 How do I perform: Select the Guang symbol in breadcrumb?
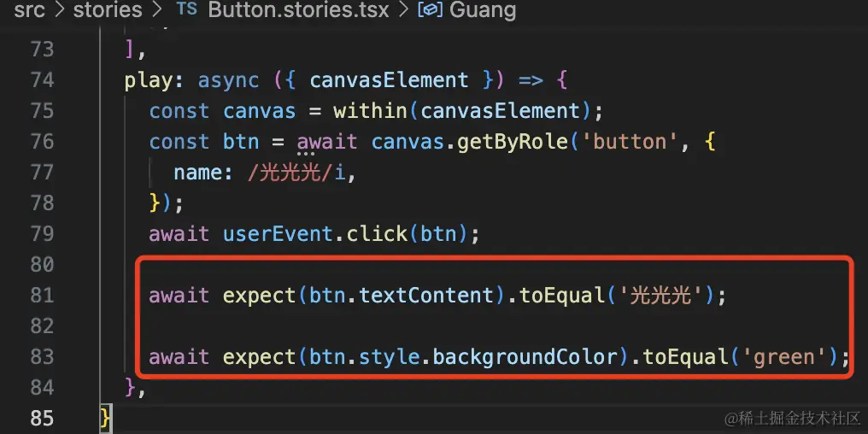click(x=483, y=10)
